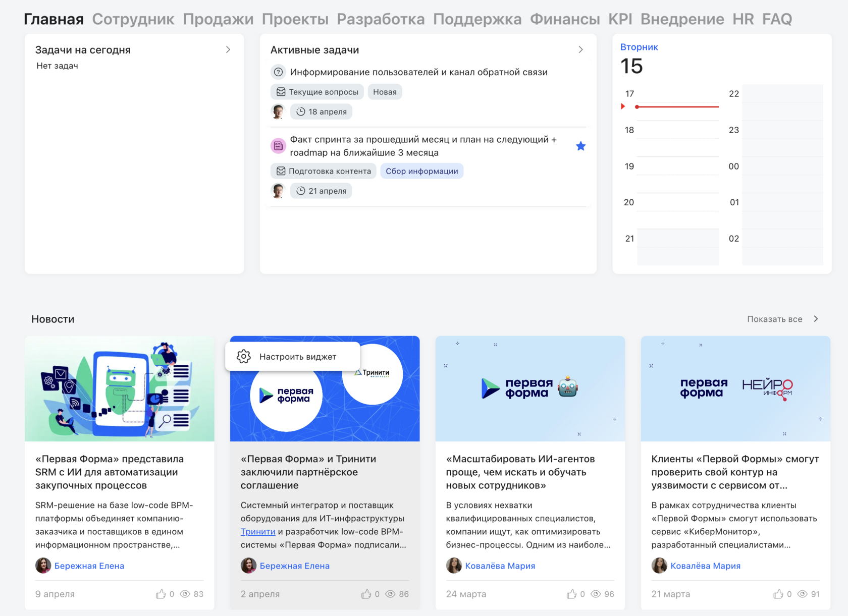
Task: Like the 9 апреля news with thumbs-up
Action: (161, 594)
